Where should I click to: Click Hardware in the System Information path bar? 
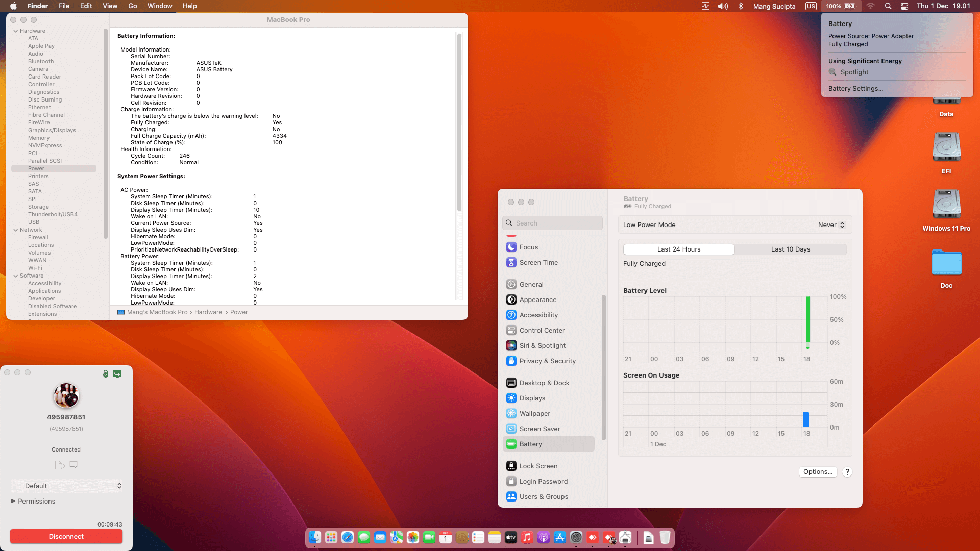[208, 312]
